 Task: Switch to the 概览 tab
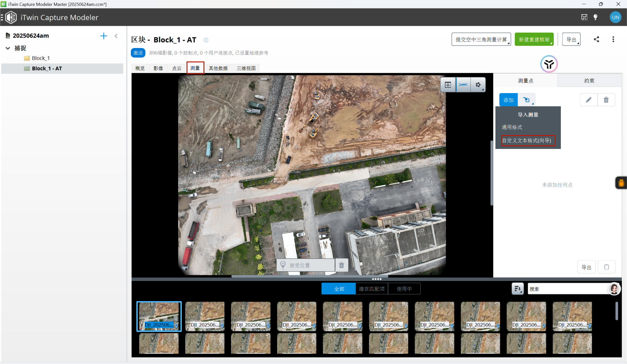(x=140, y=68)
